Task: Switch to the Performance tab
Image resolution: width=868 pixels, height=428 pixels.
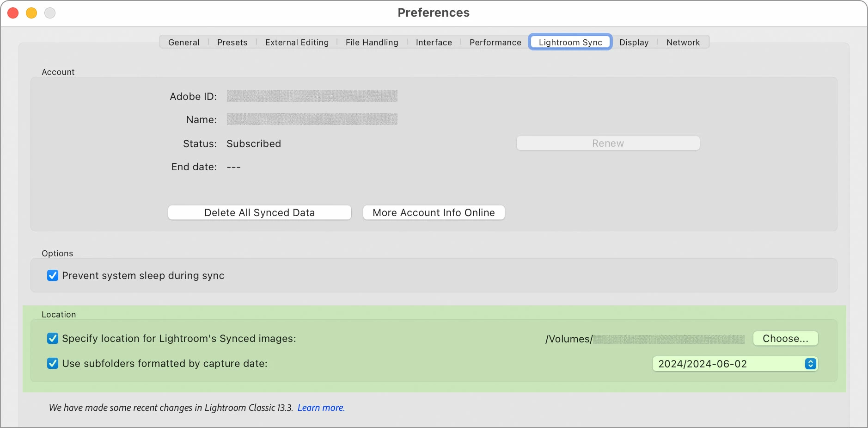Action: point(495,42)
